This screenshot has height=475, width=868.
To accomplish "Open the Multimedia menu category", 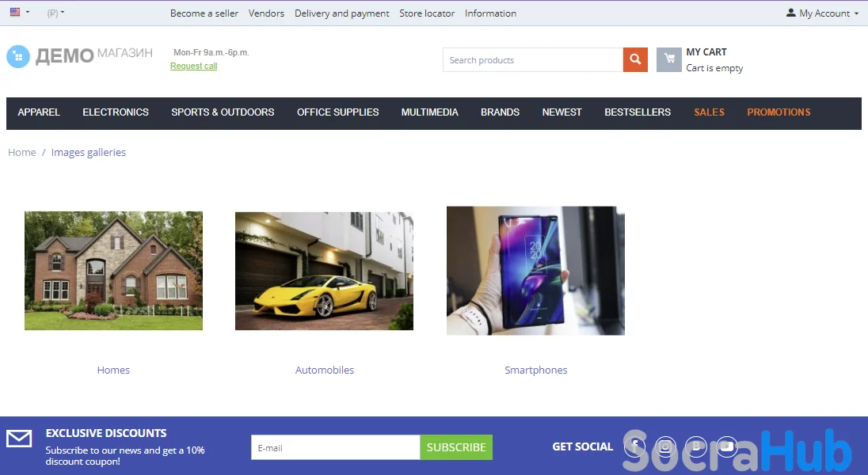I will point(429,112).
